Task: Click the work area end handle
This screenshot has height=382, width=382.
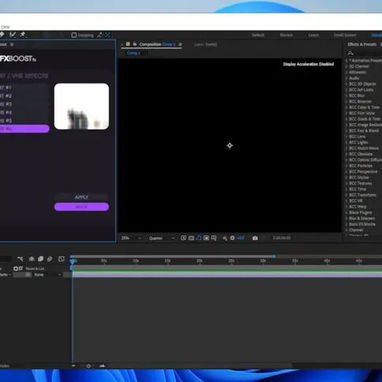Action: pos(274,256)
